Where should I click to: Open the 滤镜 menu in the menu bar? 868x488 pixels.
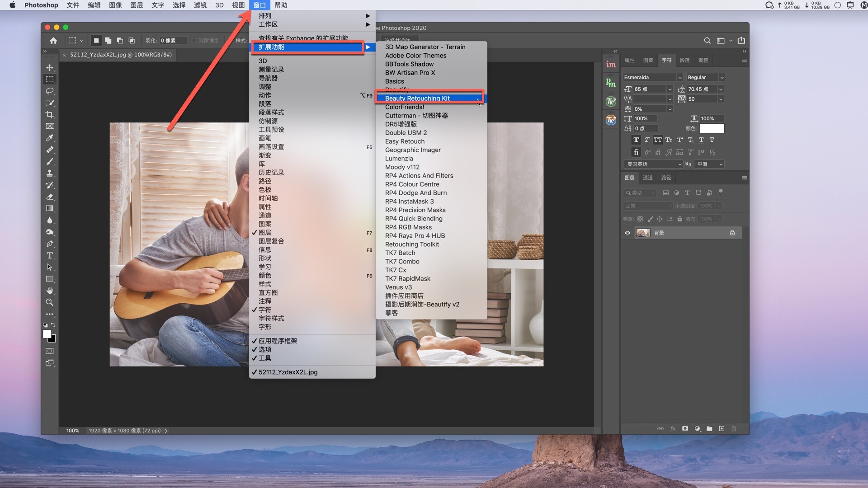pyautogui.click(x=200, y=5)
